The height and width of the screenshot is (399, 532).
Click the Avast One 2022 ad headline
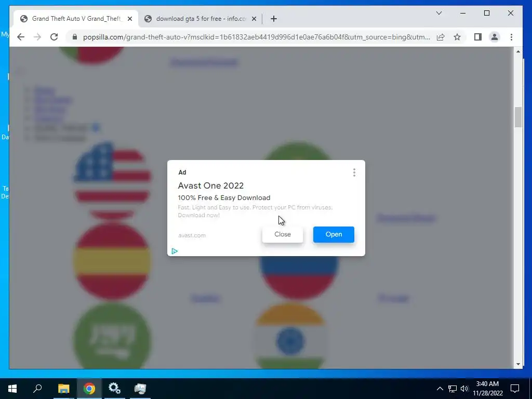[x=211, y=185]
